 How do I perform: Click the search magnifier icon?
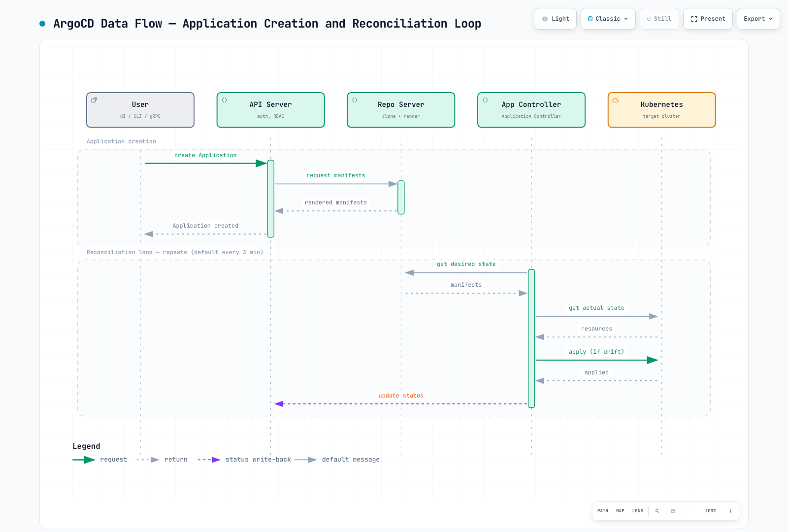tap(657, 511)
